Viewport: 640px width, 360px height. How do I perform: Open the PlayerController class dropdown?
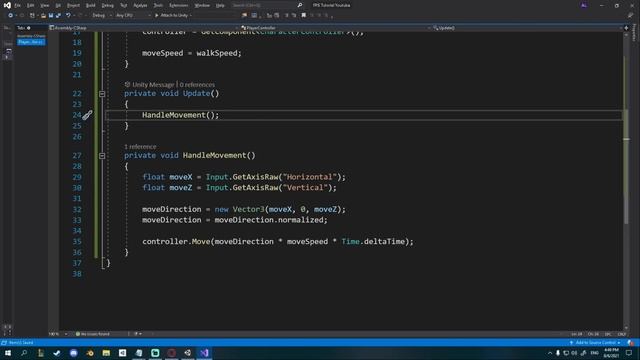[x=335, y=28]
